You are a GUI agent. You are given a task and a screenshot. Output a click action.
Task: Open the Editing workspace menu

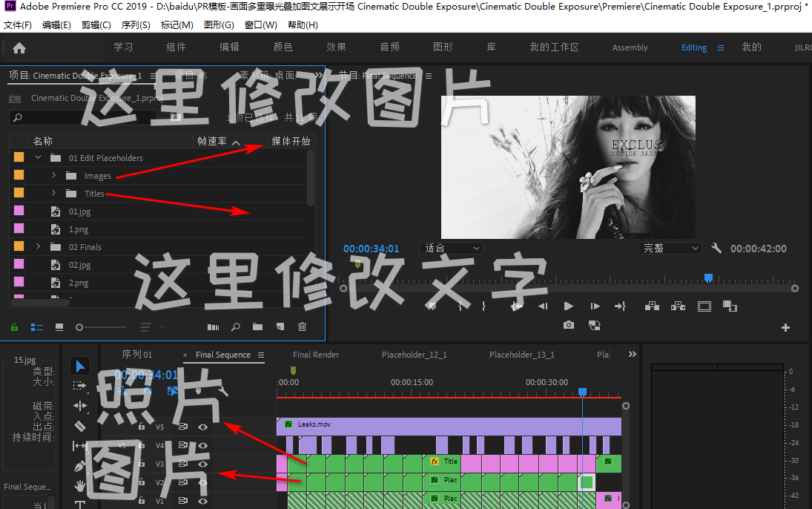point(720,47)
